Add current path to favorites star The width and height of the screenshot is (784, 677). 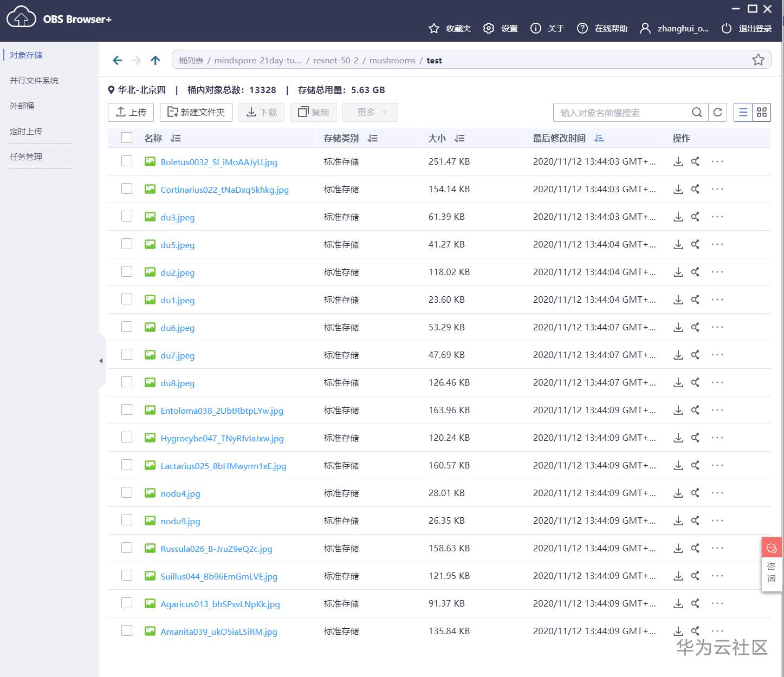[758, 60]
